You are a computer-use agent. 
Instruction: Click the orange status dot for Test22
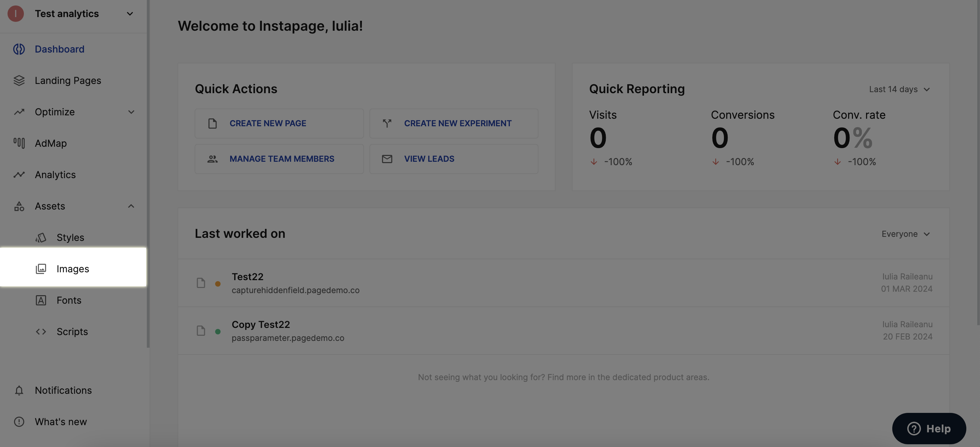pos(218,284)
